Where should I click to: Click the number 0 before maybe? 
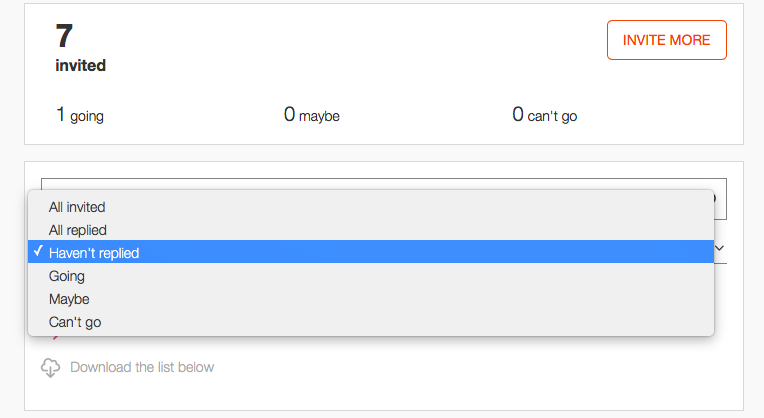click(289, 114)
